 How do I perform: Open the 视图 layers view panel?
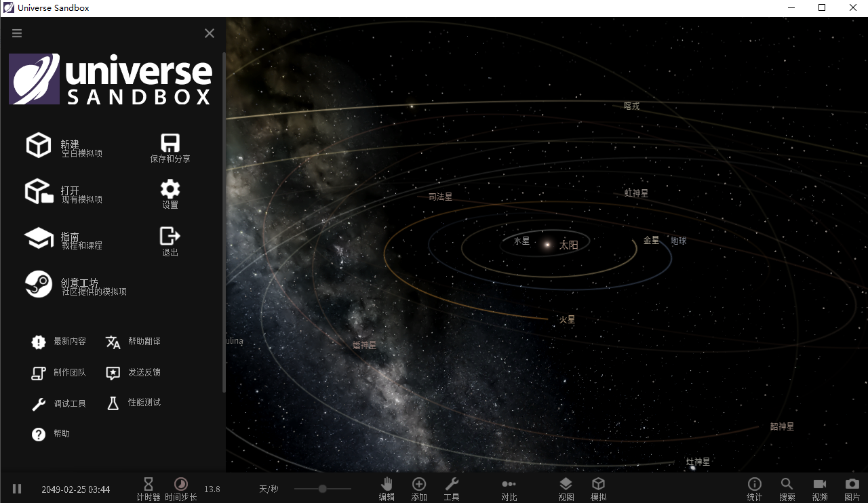coord(566,489)
